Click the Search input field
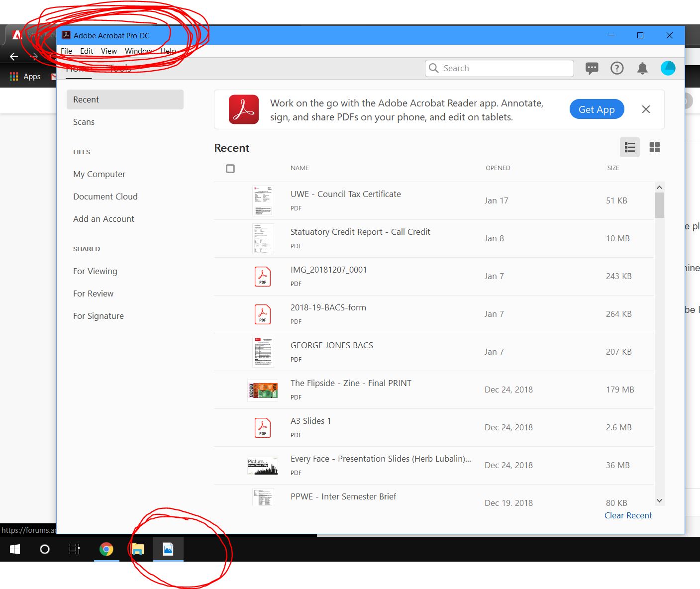The height and width of the screenshot is (589, 700). tap(500, 68)
